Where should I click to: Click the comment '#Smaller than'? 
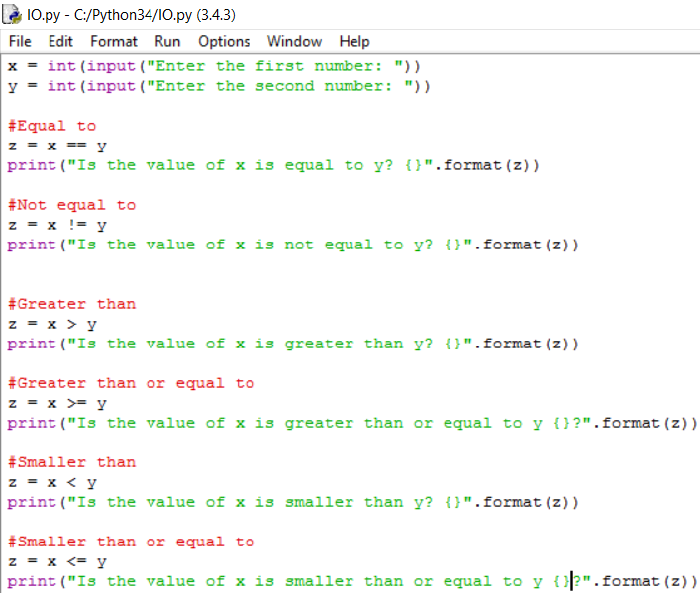71,462
